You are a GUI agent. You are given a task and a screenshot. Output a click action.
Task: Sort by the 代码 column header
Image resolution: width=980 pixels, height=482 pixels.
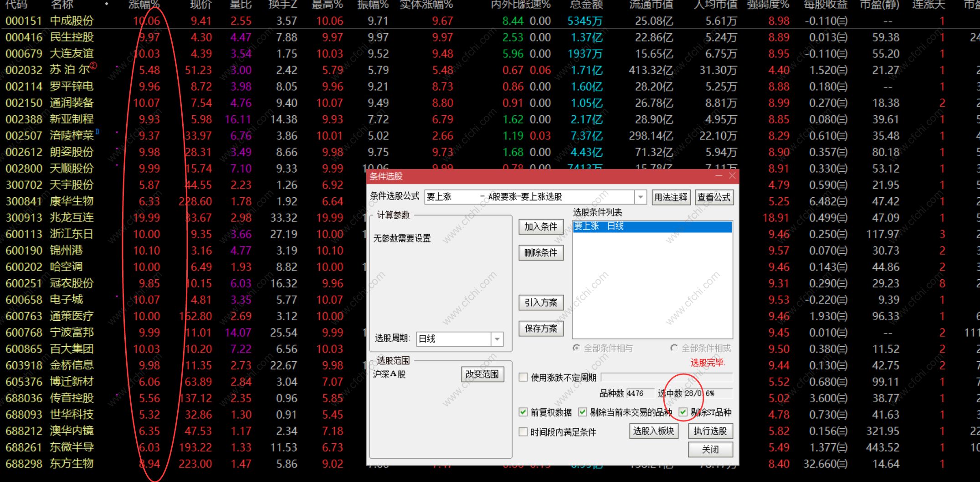[16, 5]
